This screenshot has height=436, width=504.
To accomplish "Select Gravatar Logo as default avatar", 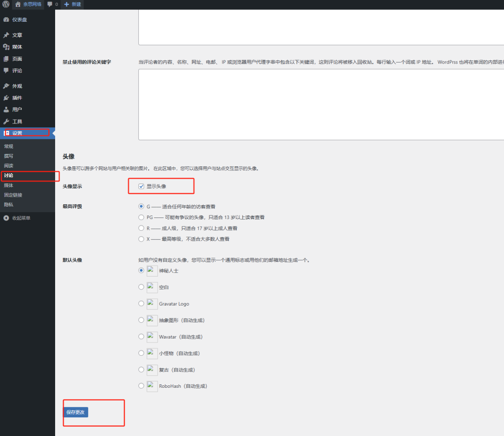I will 142,304.
